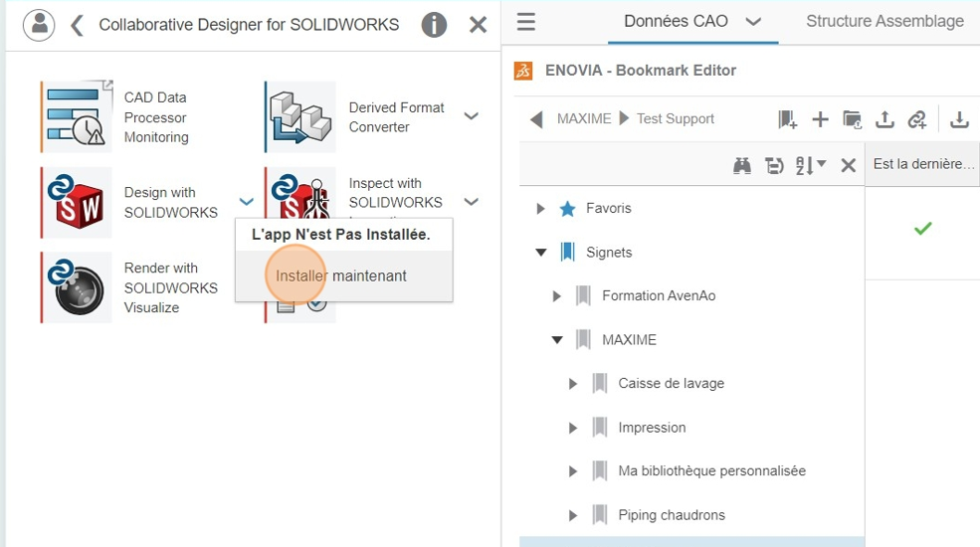Image resolution: width=980 pixels, height=547 pixels.
Task: Collapse the Signets tree node
Action: (x=541, y=253)
